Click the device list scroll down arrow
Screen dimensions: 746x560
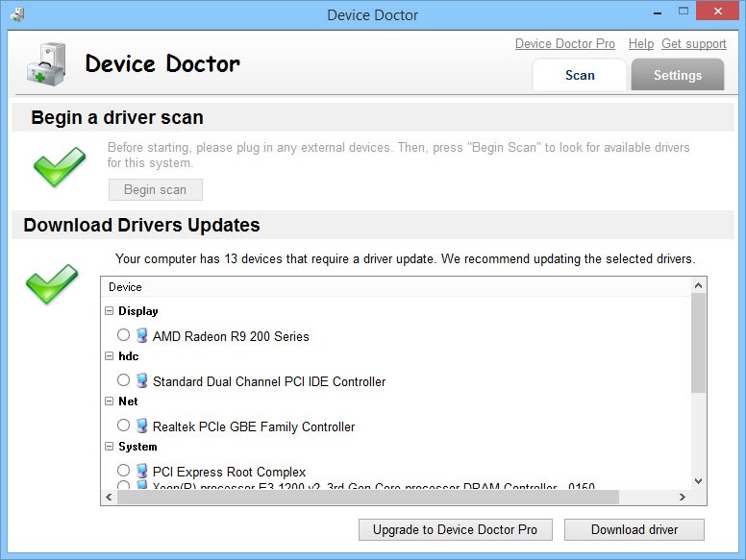[698, 481]
